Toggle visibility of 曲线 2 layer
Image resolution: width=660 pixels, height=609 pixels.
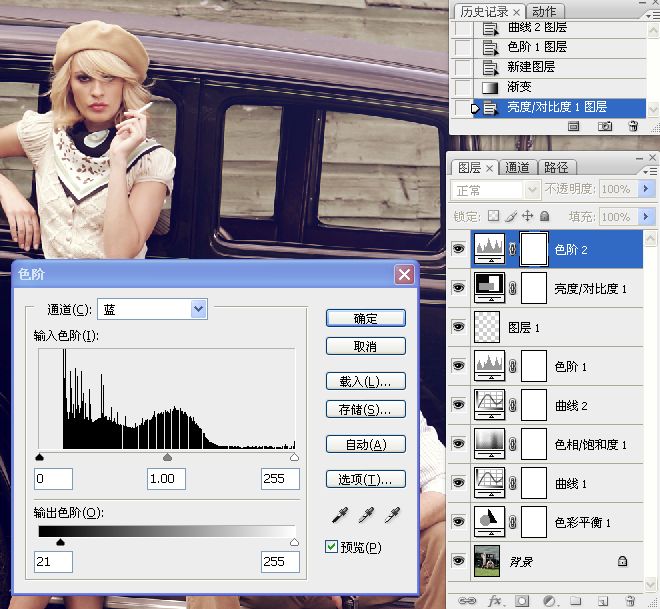coord(458,404)
